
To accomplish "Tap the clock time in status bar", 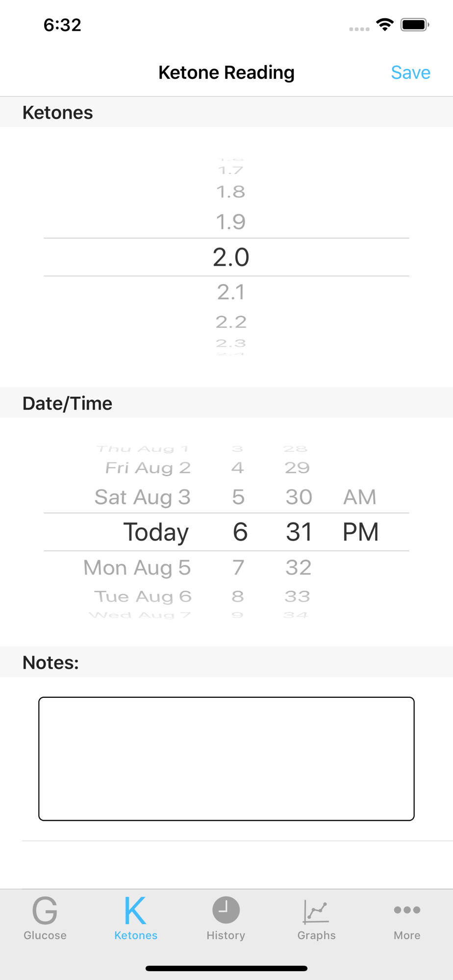I will 62,25.
